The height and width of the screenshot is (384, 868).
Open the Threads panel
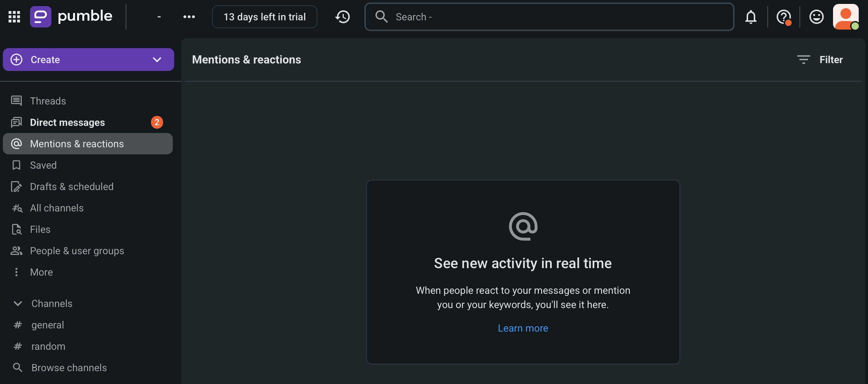coord(48,101)
